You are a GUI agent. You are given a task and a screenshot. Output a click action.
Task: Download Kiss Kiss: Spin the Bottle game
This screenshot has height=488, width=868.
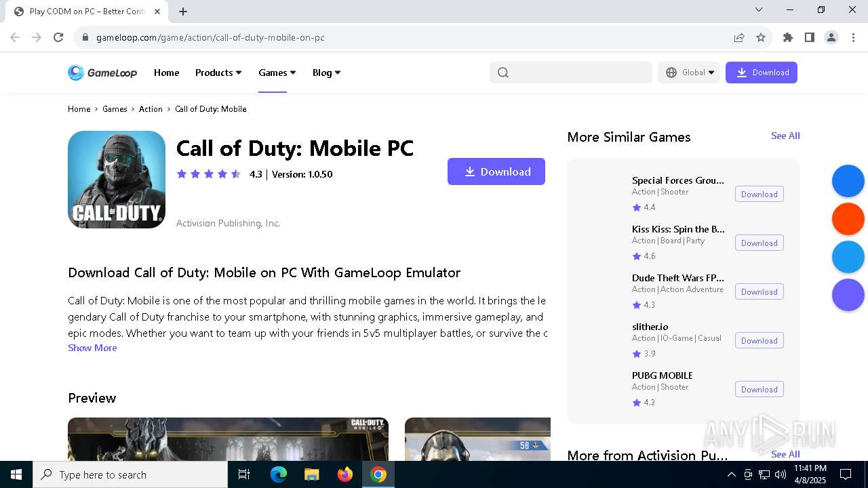(x=759, y=243)
